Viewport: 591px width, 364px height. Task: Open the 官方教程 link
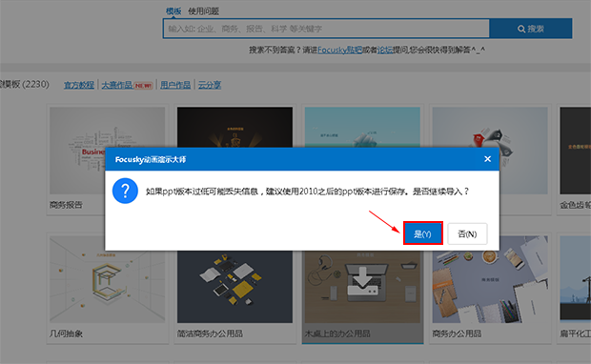coord(79,85)
